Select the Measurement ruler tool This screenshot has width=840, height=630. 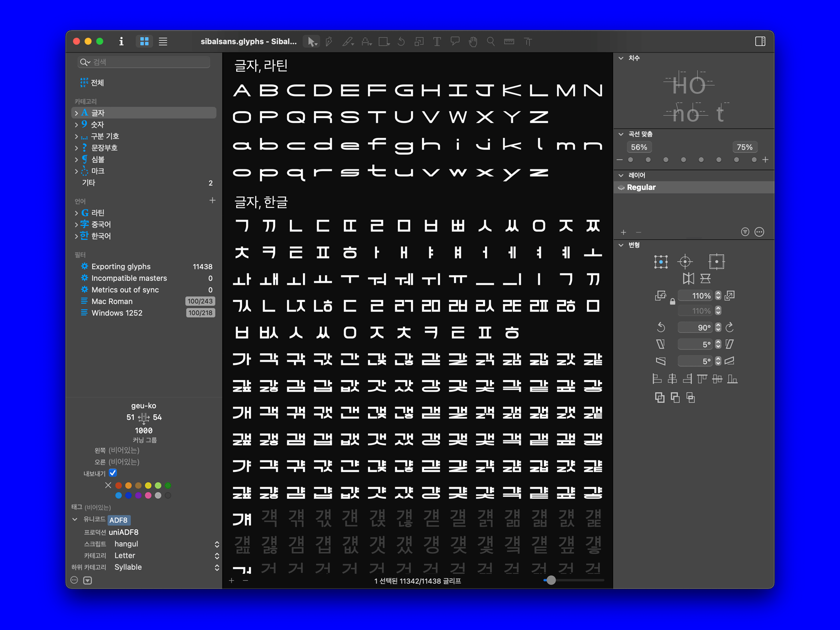[509, 41]
